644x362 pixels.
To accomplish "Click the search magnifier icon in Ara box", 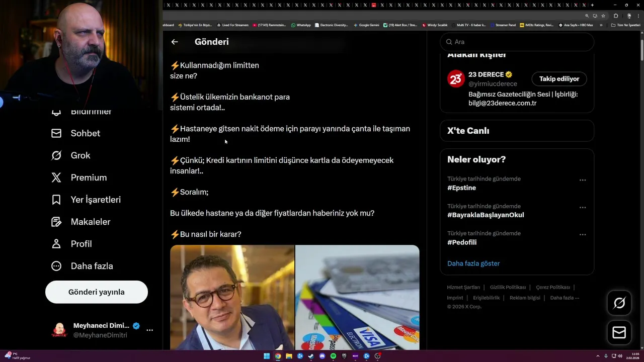I will (x=449, y=42).
